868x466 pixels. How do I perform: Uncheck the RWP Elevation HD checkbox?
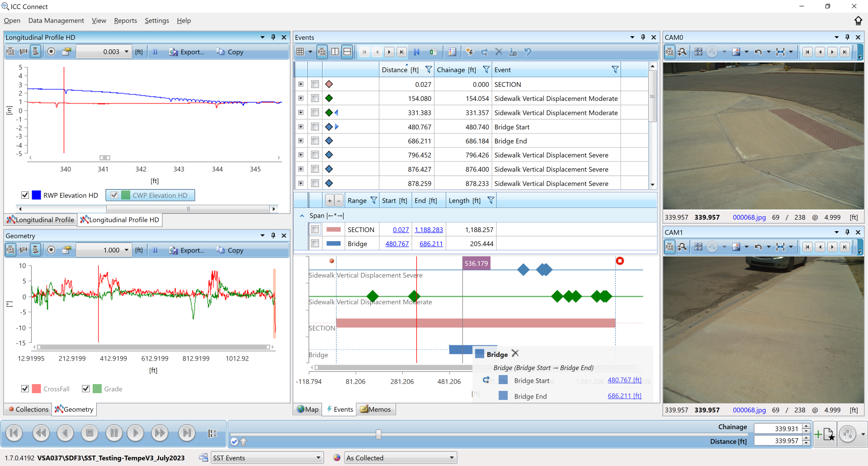tap(25, 195)
